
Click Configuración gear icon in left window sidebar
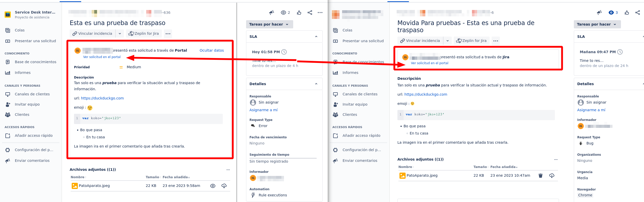[8, 150]
